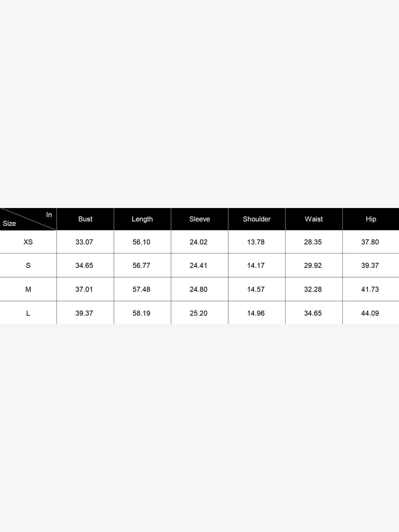Click the M hip value 41.73
The image size is (399, 532).
pyautogui.click(x=370, y=289)
